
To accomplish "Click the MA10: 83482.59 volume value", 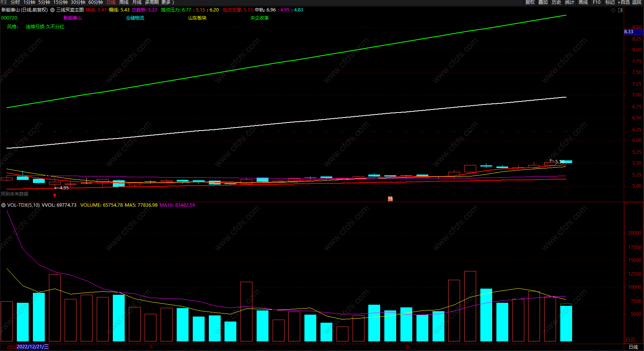I will (x=177, y=205).
